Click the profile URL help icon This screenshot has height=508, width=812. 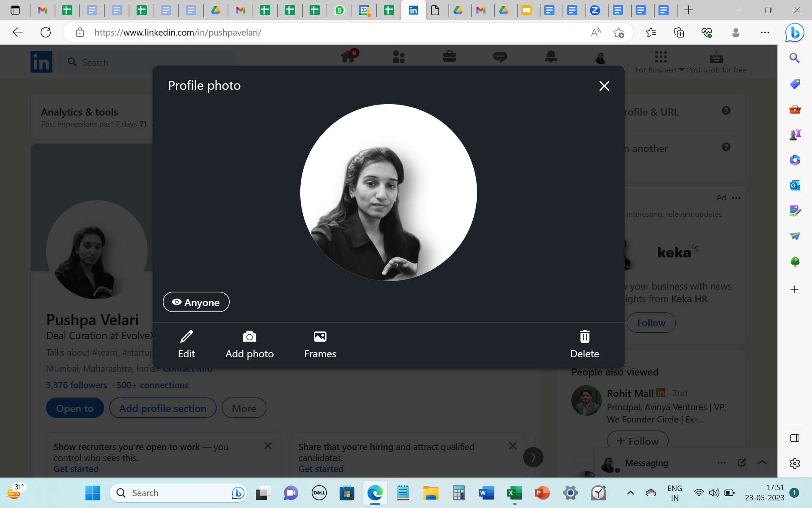coord(726,110)
